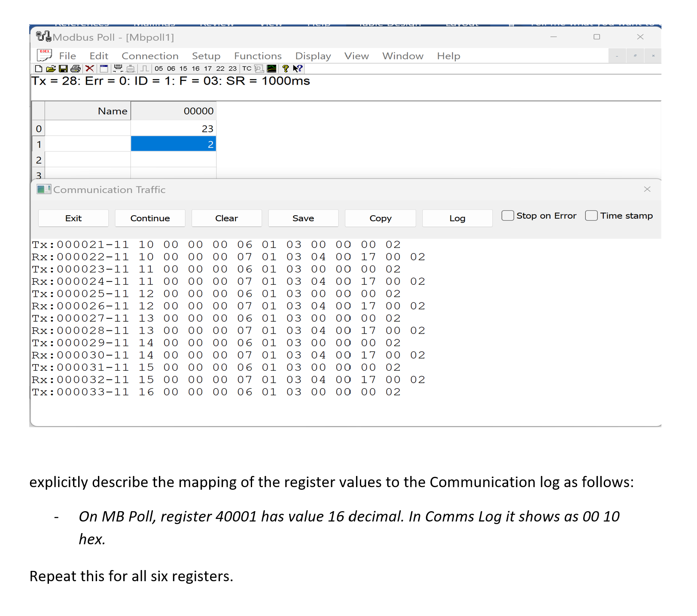Select function code 06 toolbar shortcut
The height and width of the screenshot is (616, 697).
point(170,69)
